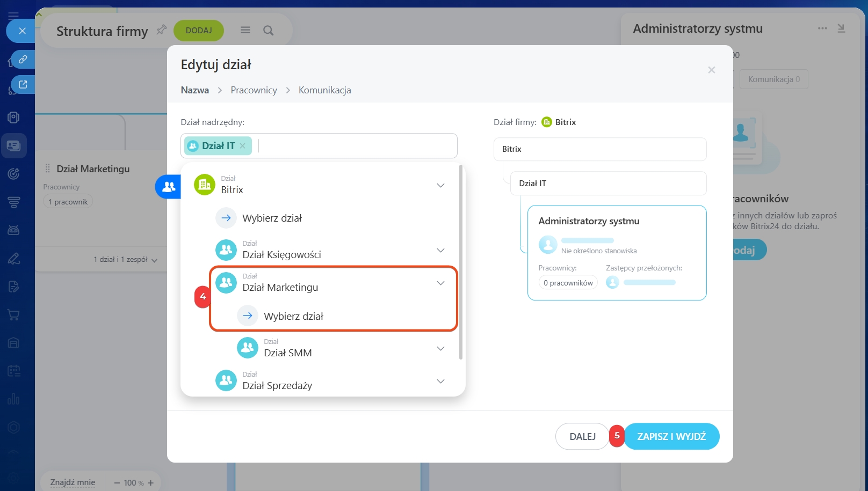Click the copy link icon on left edge
The height and width of the screenshot is (491, 868).
click(23, 60)
